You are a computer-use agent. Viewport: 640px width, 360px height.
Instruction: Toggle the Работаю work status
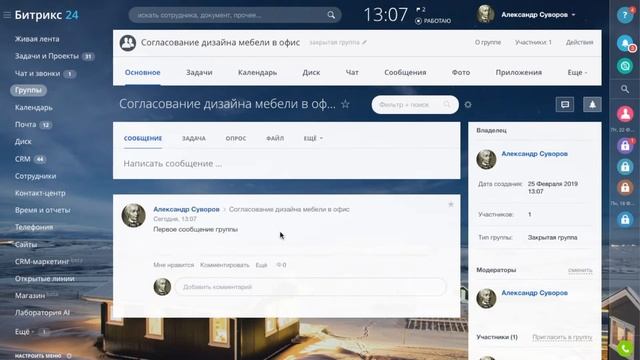point(433,21)
